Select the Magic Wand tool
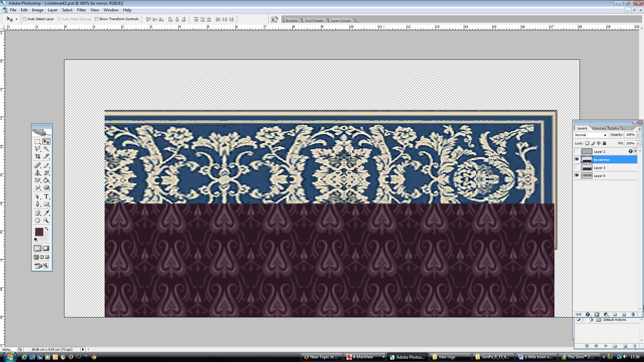Screen dimensions: 644x362 (46, 149)
